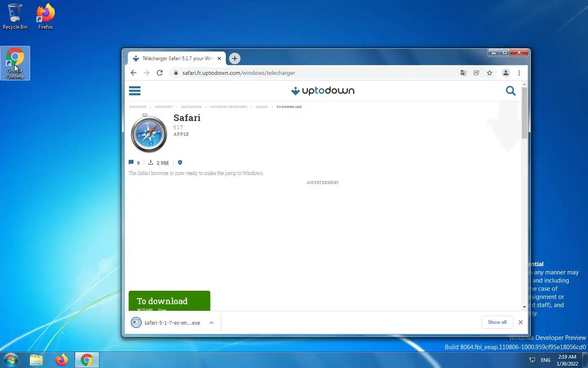This screenshot has width=588, height=368.
Task: Open the Uptodown hamburger menu
Action: [135, 91]
